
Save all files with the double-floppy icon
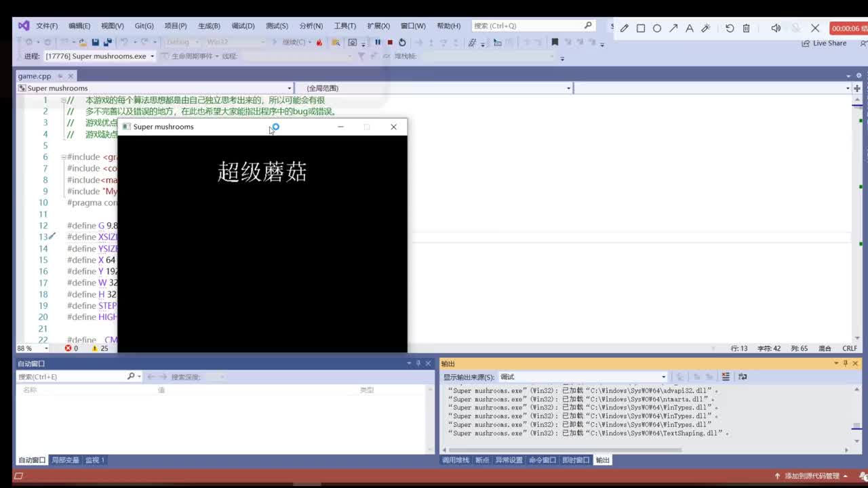(107, 42)
